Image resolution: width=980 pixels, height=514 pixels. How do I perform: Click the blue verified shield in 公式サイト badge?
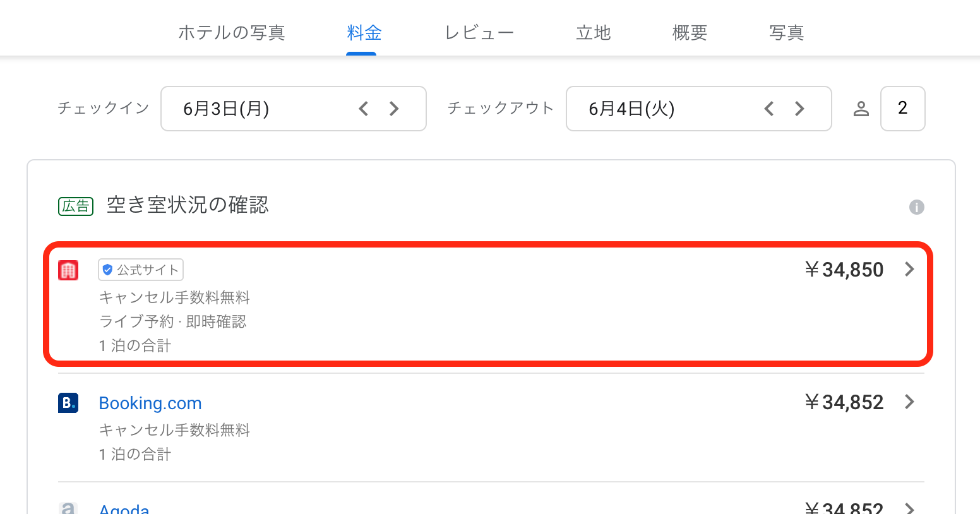click(107, 270)
